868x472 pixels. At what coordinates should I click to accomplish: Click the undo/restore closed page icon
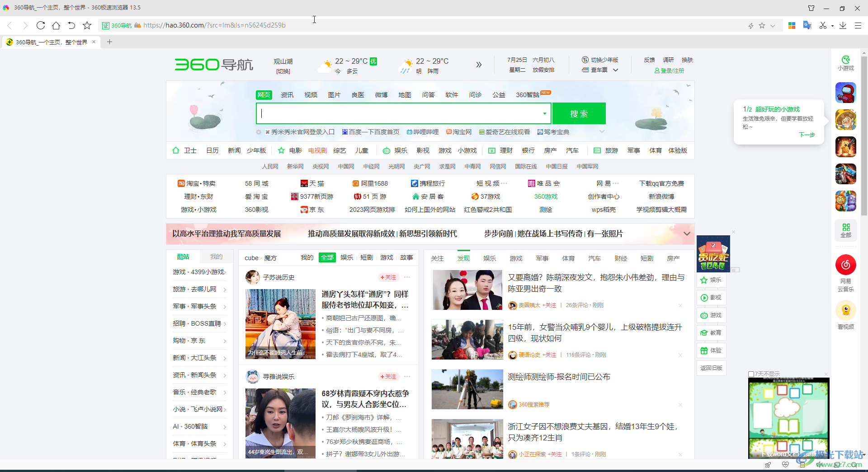[71, 25]
